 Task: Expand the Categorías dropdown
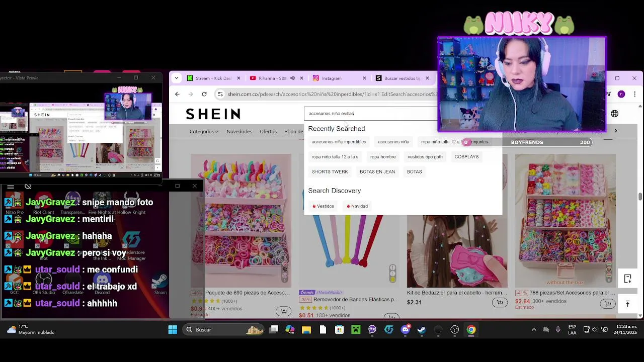tap(204, 131)
